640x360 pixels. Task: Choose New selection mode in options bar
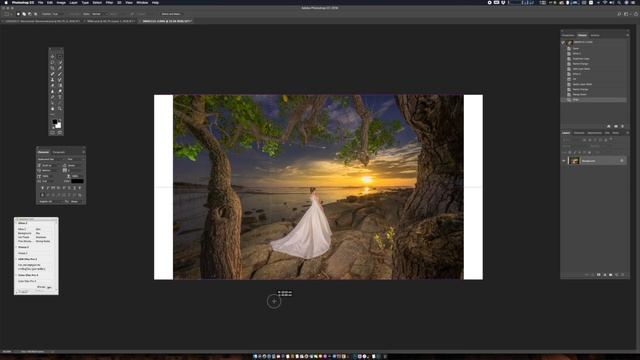(x=18, y=14)
